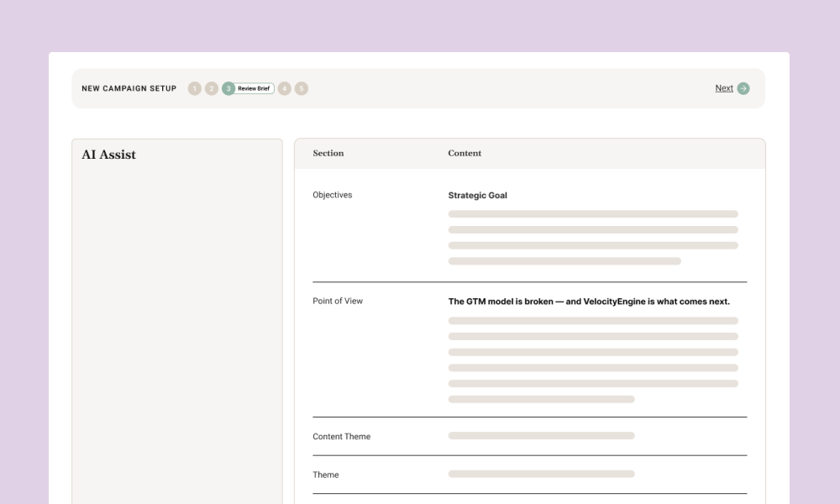This screenshot has width=840, height=504.
Task: Click the NEW CAMPAIGN SETUP header label
Action: 128,88
